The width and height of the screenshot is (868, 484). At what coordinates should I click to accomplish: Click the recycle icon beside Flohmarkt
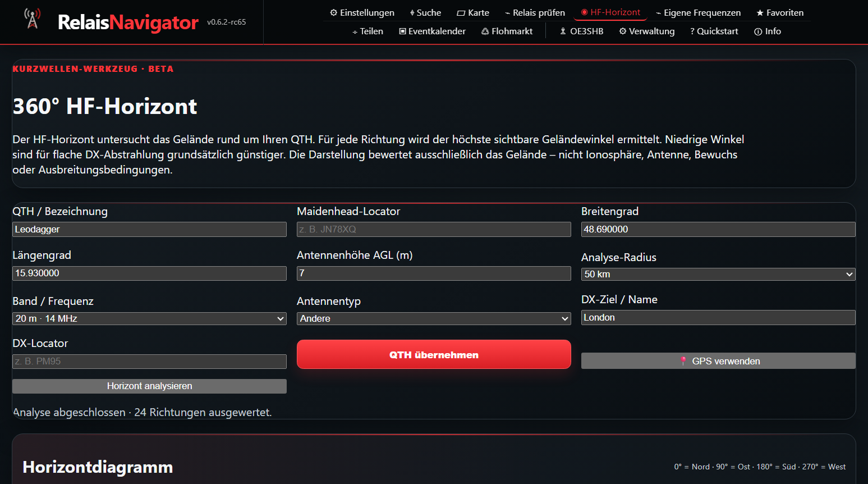(x=485, y=31)
